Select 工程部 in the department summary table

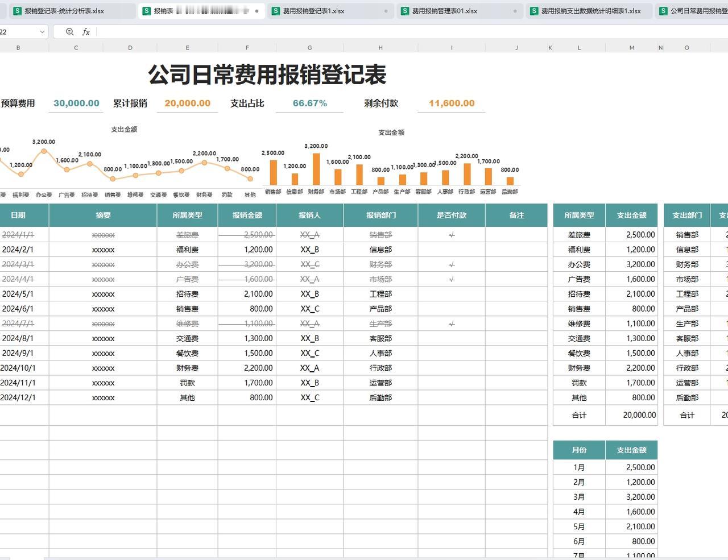pyautogui.click(x=687, y=294)
